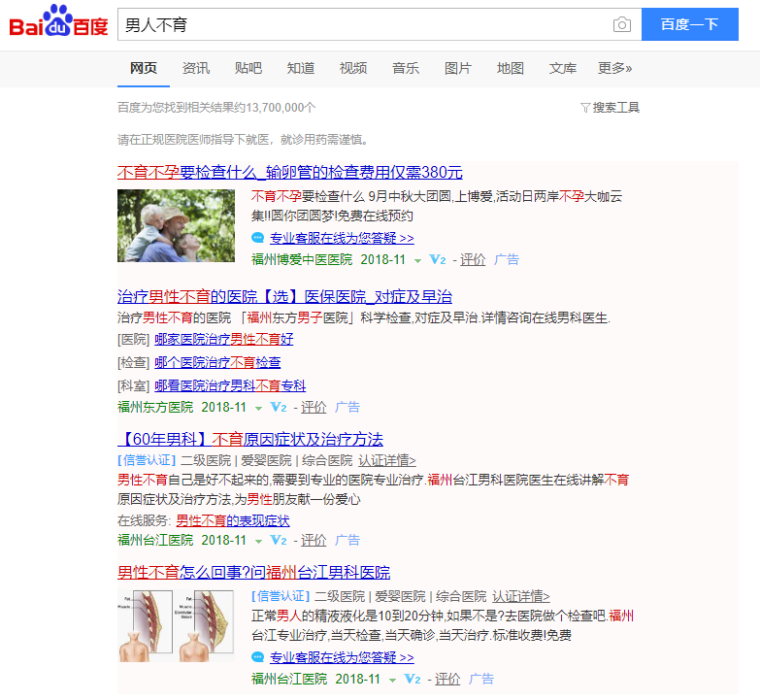Viewport: 760px width, 700px height.
Task: Click V2 badge in 【60年男科】 result
Action: [x=278, y=540]
